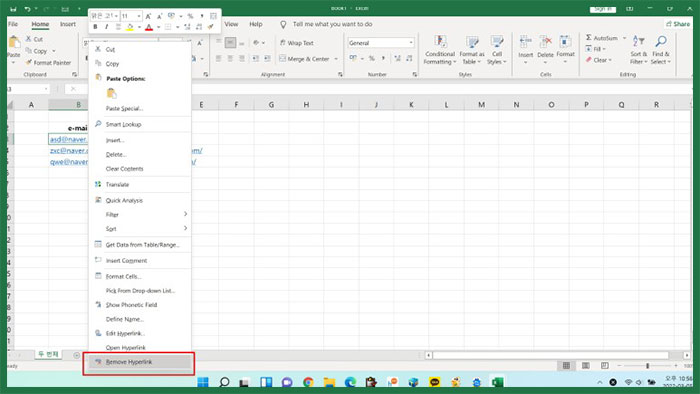
Task: Choose Smart Lookup in context menu
Action: tap(140, 124)
